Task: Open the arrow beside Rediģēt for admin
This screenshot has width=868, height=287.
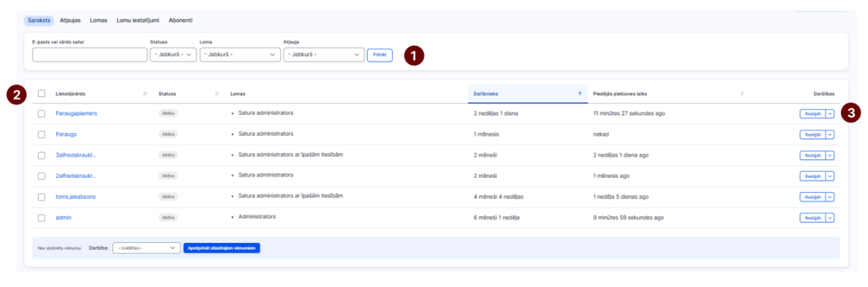Action: (x=830, y=218)
